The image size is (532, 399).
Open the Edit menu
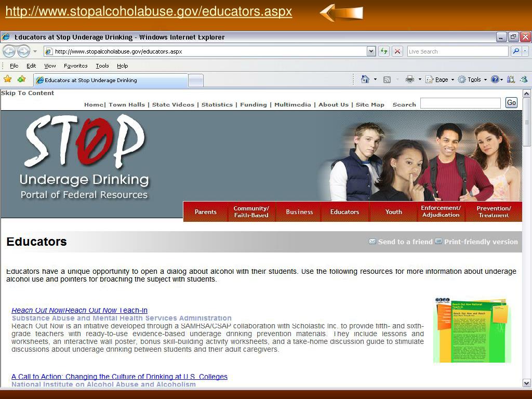[31, 66]
